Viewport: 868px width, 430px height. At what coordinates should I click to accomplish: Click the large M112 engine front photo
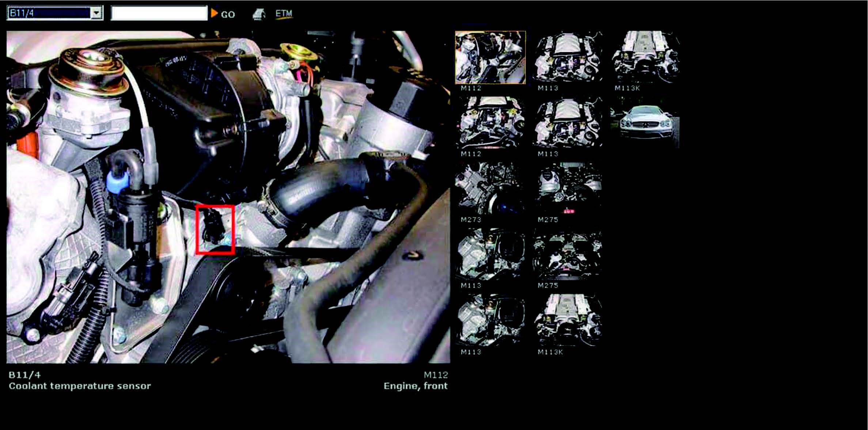click(228, 197)
